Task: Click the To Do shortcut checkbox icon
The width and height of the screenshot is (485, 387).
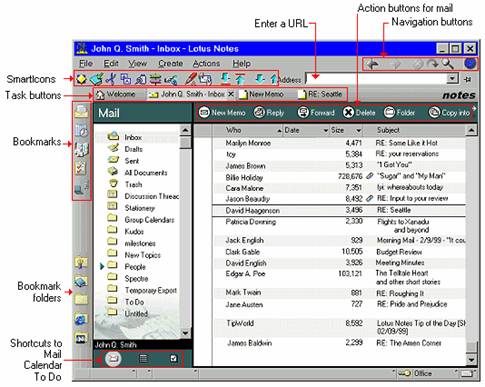Action: (x=174, y=359)
